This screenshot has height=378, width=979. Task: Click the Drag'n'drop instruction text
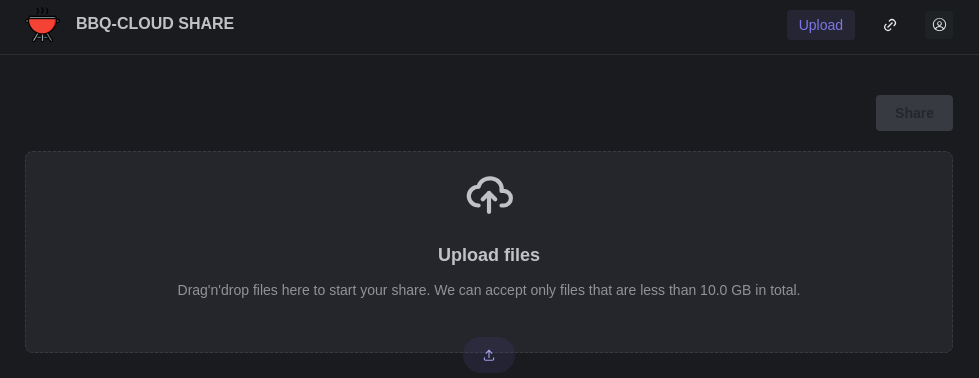(x=489, y=290)
